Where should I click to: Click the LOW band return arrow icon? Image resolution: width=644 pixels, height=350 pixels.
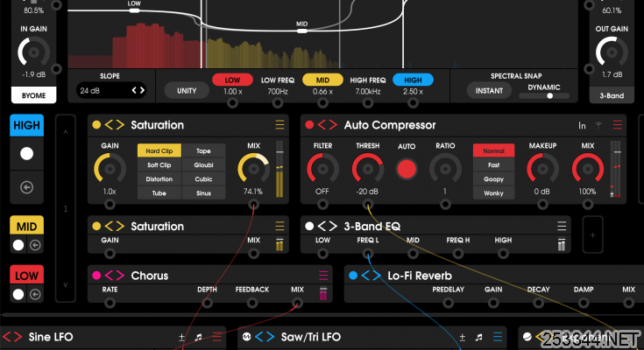(35, 295)
